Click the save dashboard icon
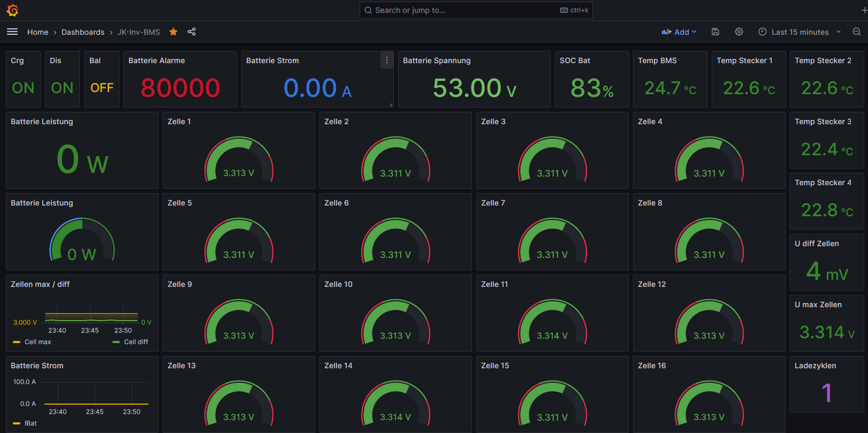This screenshot has height=433, width=868. pos(715,32)
